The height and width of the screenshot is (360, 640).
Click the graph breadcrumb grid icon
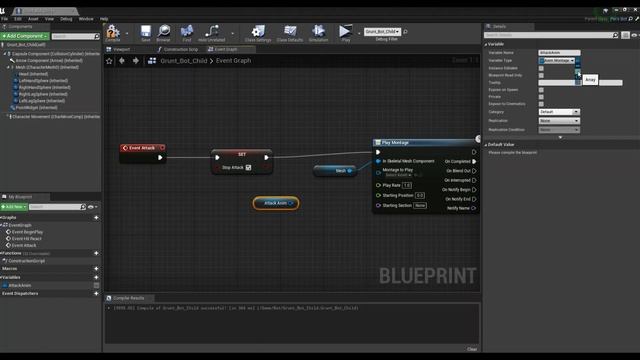(152, 61)
